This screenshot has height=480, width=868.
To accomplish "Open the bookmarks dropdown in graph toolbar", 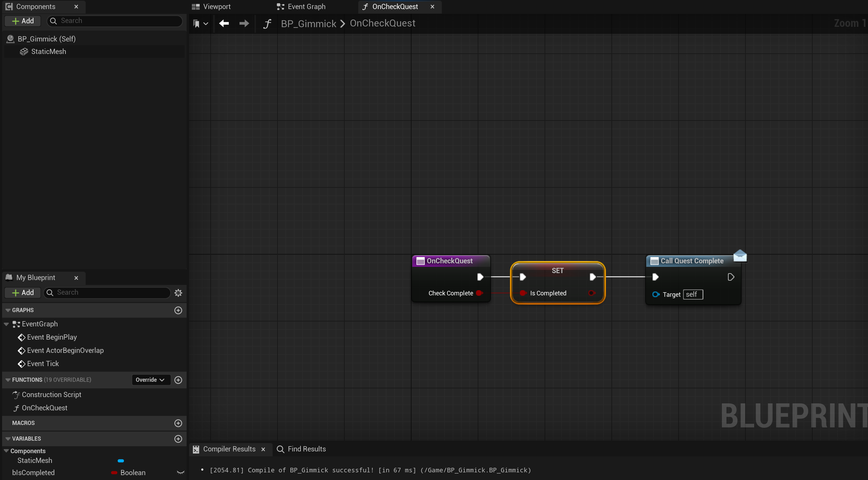I will (x=201, y=23).
